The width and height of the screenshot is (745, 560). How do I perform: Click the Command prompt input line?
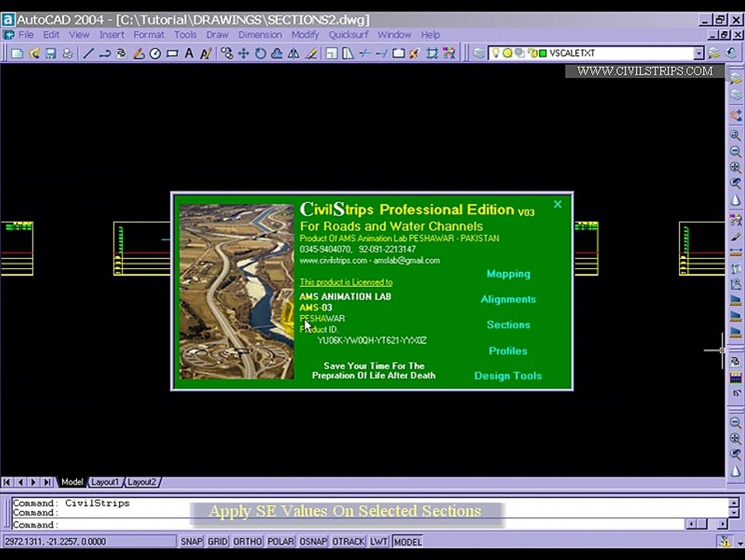coord(347,525)
